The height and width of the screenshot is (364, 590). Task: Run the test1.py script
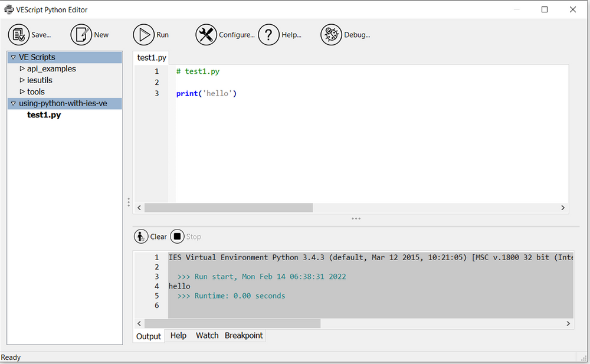[x=145, y=34]
